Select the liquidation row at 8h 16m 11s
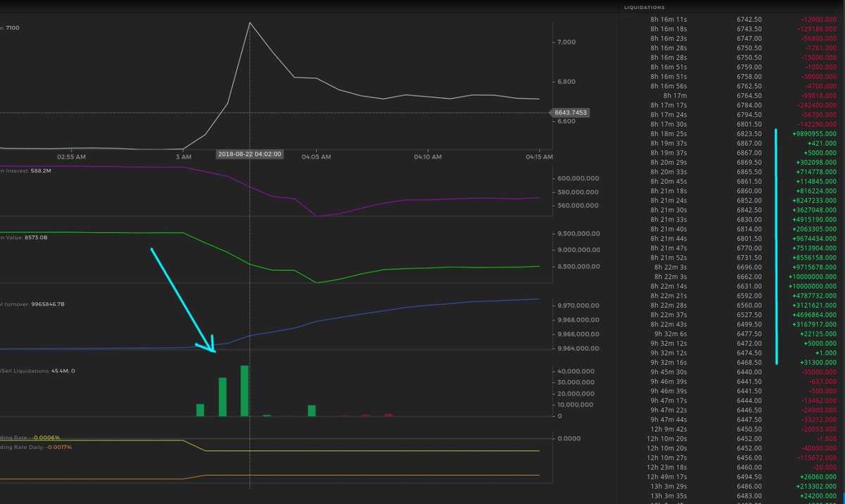The width and height of the screenshot is (845, 504). 732,19
